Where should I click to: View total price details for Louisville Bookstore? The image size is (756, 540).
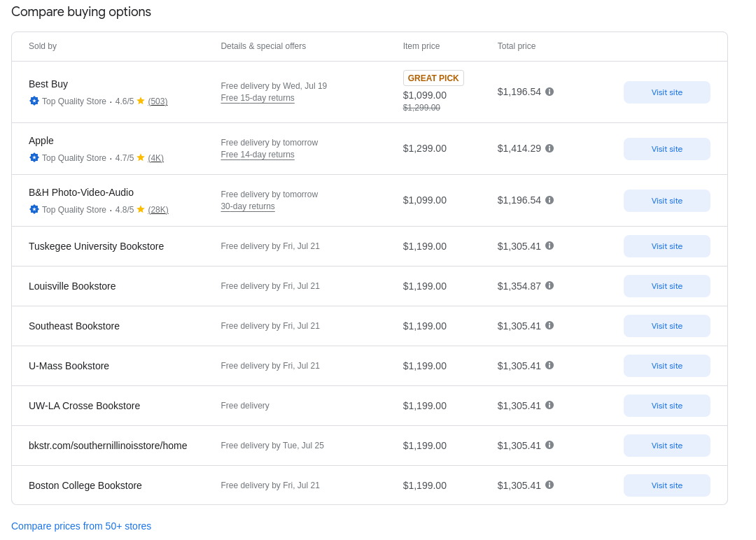(549, 285)
